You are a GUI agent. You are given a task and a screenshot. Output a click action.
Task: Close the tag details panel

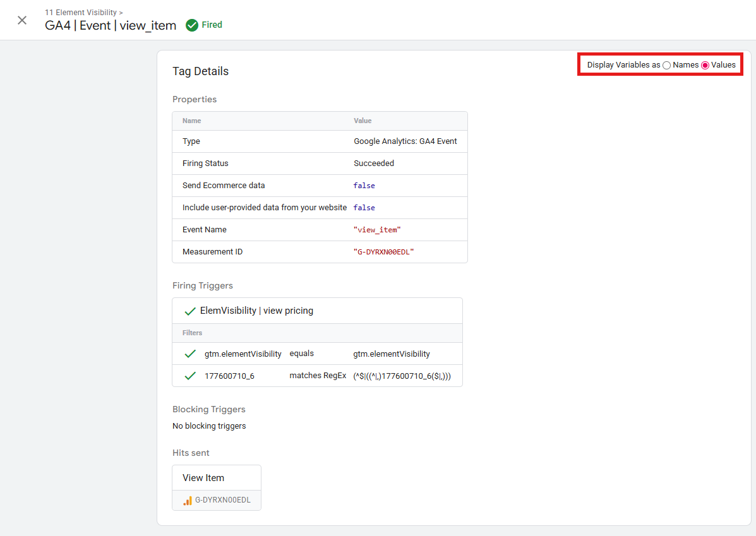click(x=22, y=20)
